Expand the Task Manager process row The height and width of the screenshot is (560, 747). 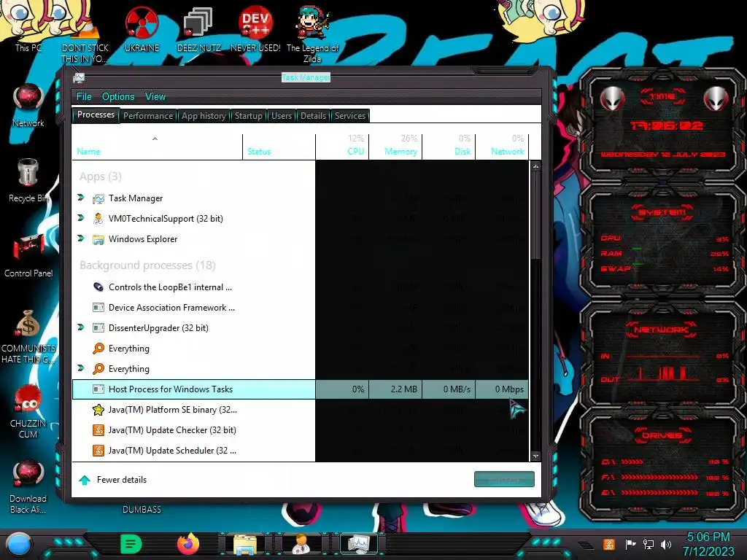81,198
